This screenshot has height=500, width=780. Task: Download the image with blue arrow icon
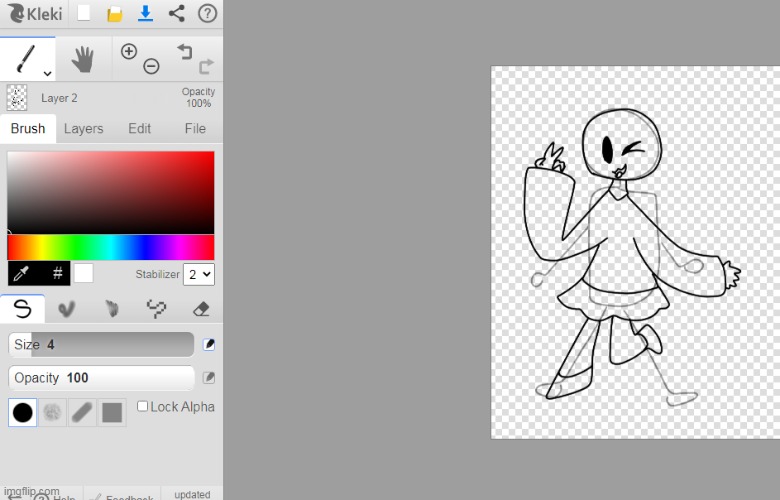coord(145,13)
